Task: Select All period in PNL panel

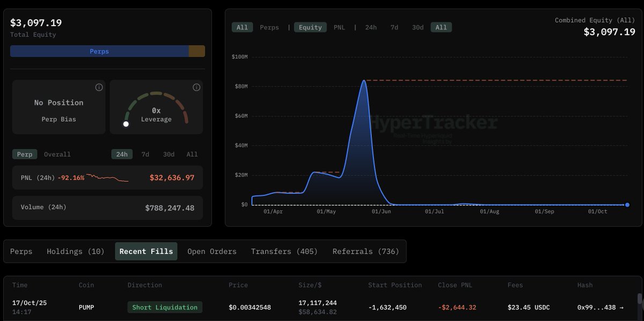Action: coord(192,154)
